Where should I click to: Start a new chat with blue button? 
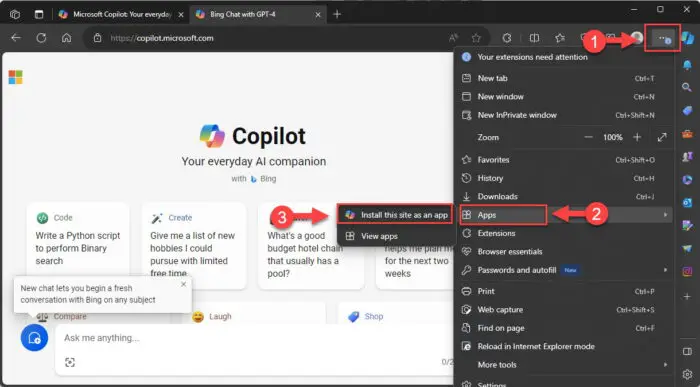click(34, 338)
